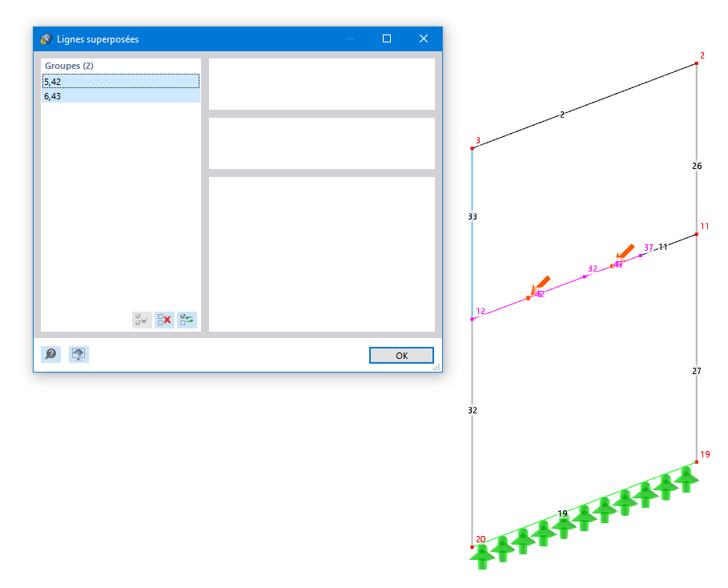Select group 5,42 in the list

point(121,81)
